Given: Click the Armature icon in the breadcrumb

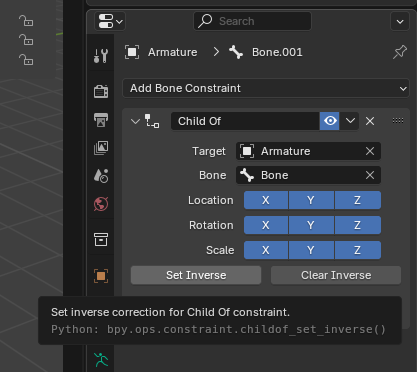Looking at the screenshot, I should tap(132, 52).
